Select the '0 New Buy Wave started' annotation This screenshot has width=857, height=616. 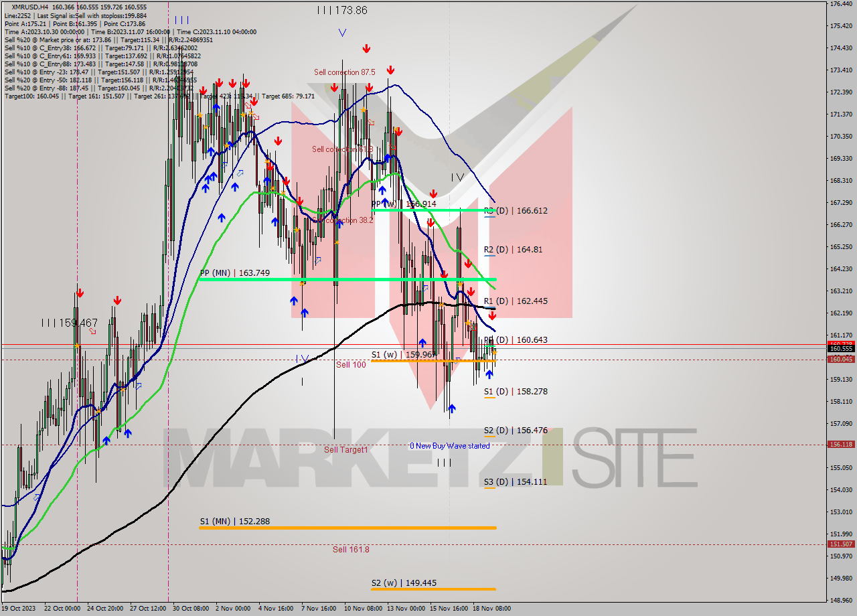point(450,445)
